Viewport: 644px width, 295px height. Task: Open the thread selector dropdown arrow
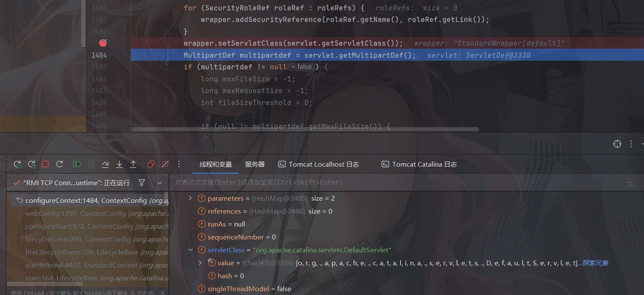tap(159, 183)
